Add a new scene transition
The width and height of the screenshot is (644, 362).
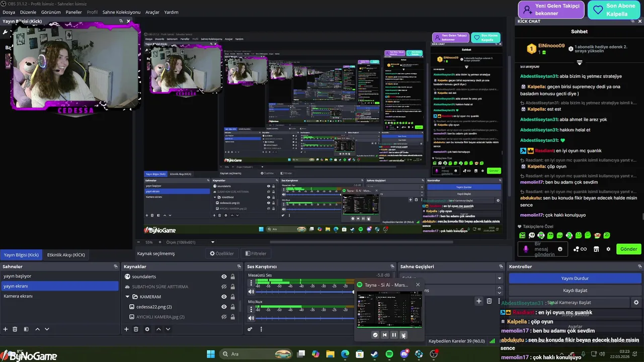(x=479, y=301)
